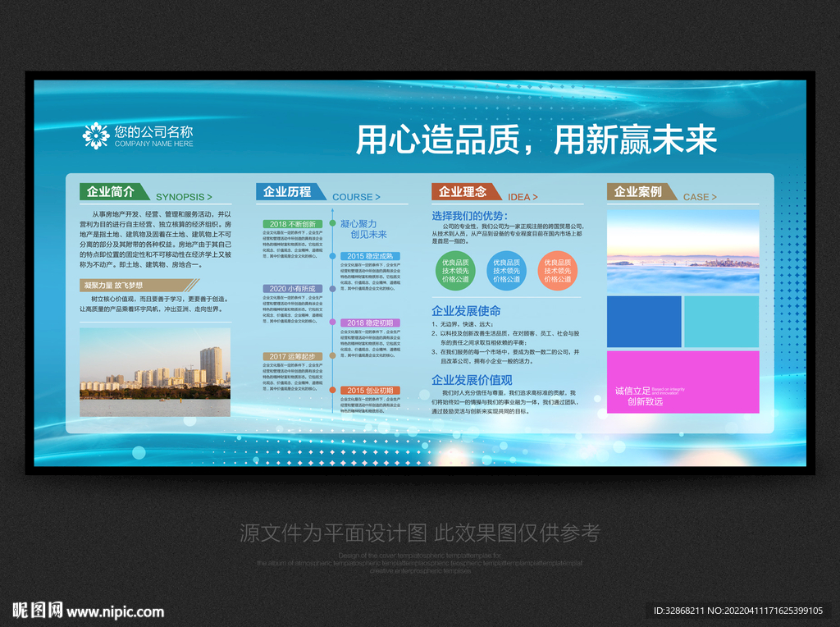
Task: Click the '凝心聚力 创见未来' slogan
Action: (363, 229)
